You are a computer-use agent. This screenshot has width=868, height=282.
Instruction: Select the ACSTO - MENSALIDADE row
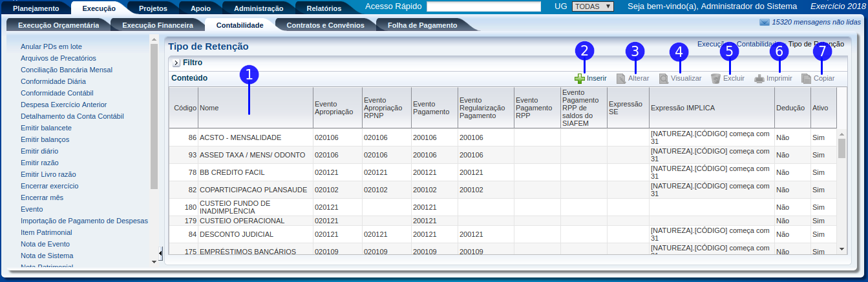click(x=240, y=137)
